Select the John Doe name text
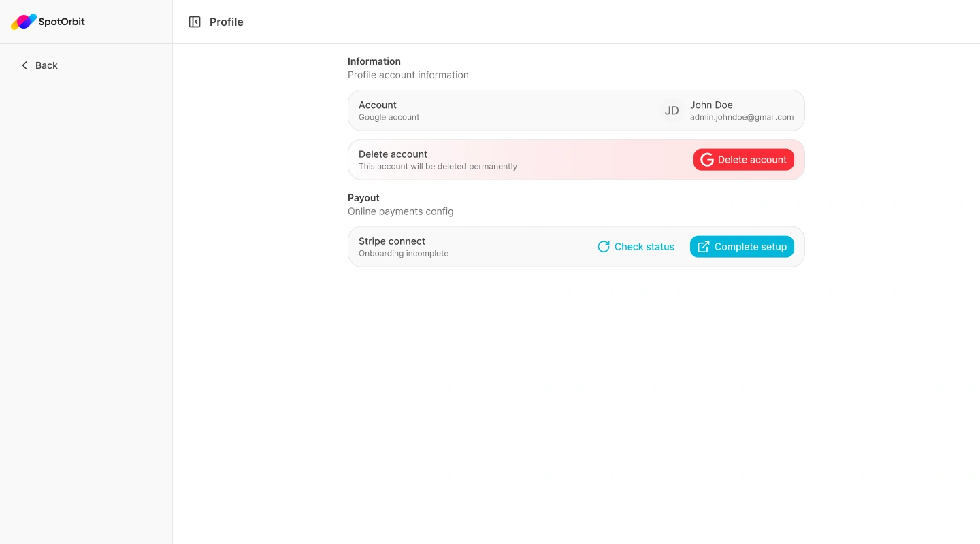Image resolution: width=980 pixels, height=544 pixels. 711,105
